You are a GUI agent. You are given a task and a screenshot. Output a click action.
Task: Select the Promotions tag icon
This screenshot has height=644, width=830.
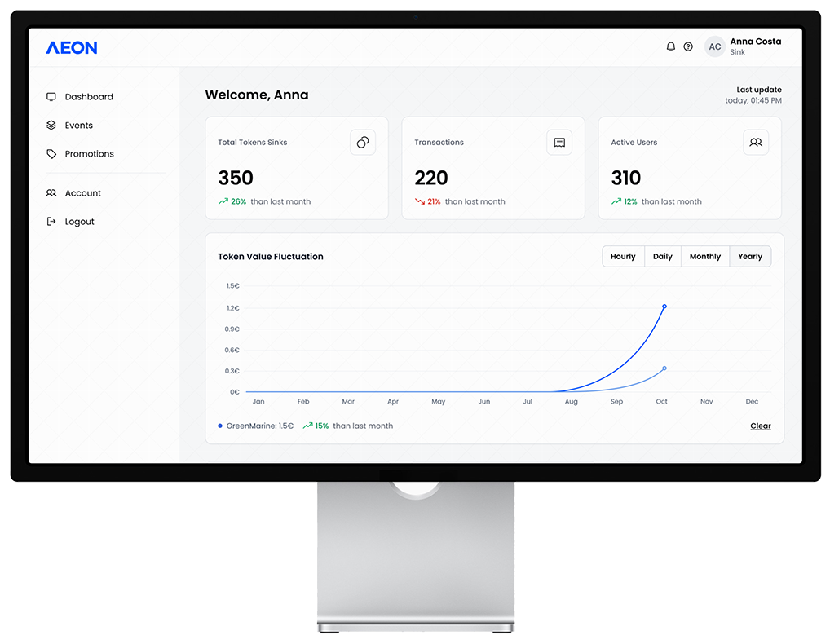51,153
